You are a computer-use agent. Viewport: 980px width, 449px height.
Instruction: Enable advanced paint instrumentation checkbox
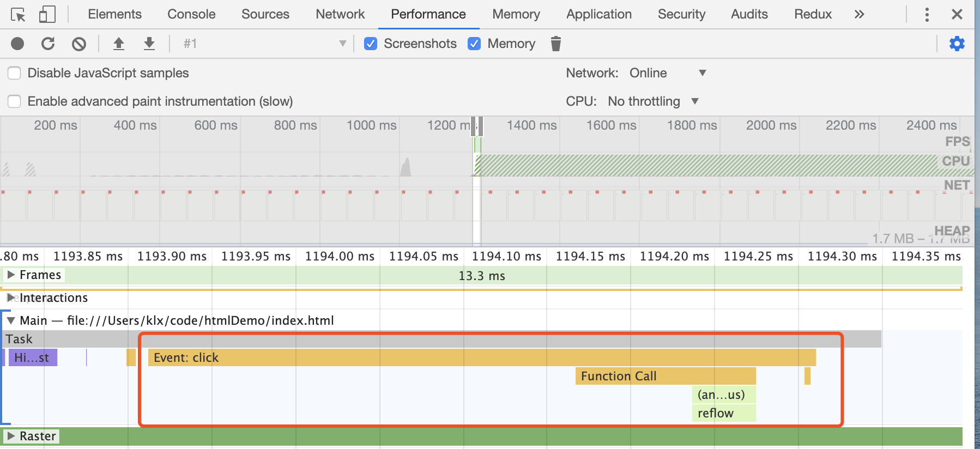[15, 101]
